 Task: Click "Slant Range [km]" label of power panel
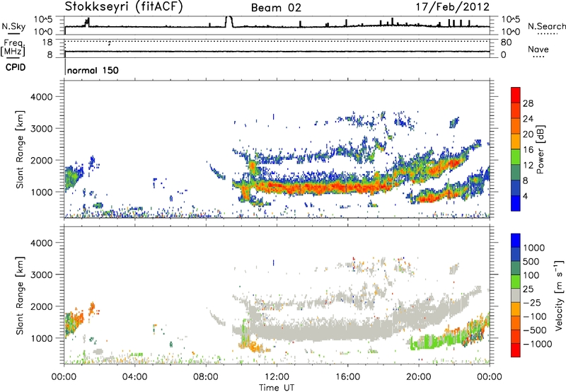point(20,149)
